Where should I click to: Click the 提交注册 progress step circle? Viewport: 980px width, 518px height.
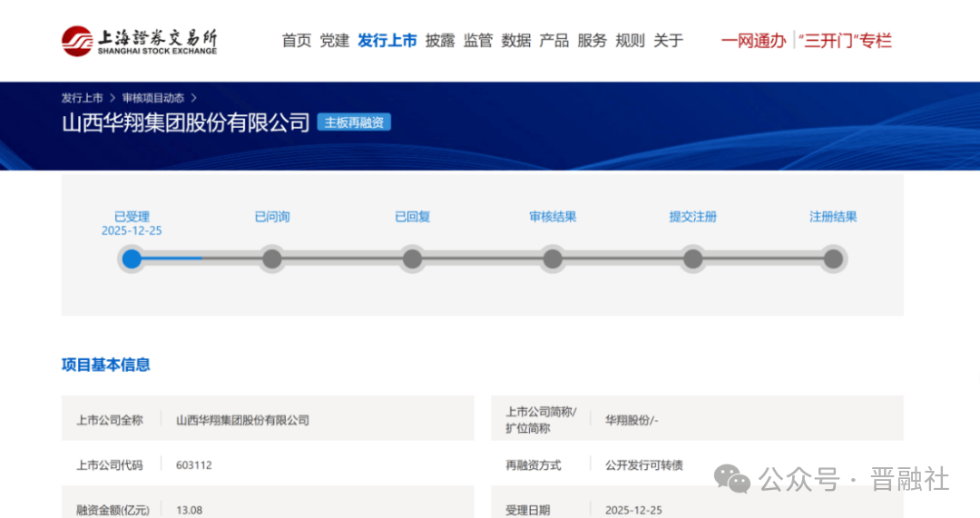[x=693, y=259]
